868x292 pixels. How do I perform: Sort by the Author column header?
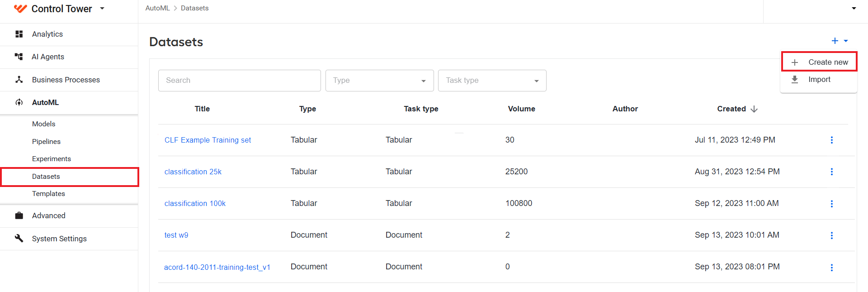click(625, 109)
